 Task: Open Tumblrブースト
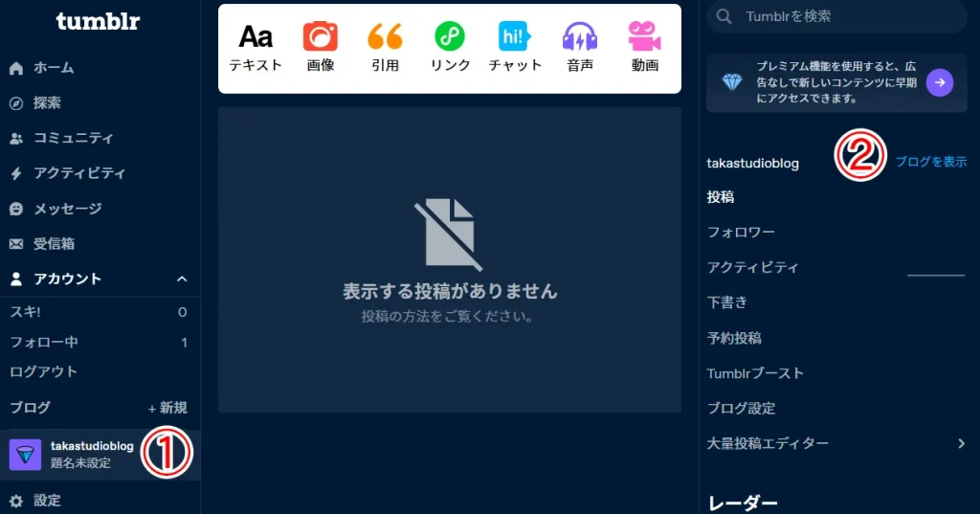pos(755,373)
